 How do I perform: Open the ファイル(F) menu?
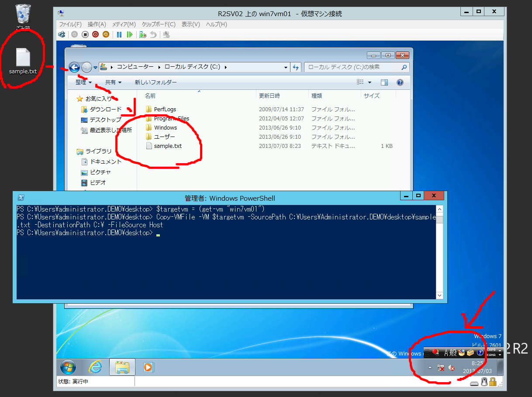coord(70,24)
